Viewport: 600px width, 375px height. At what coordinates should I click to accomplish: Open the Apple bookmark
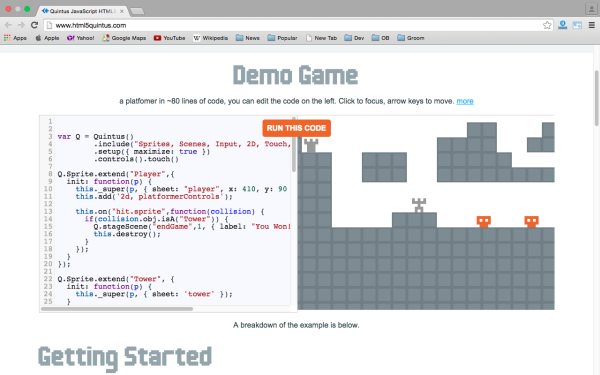click(47, 38)
